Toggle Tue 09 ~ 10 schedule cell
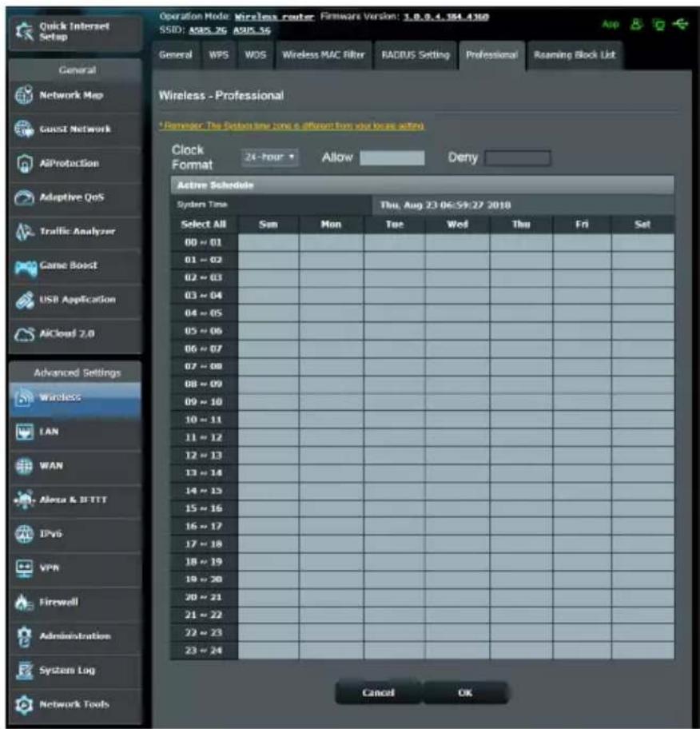This screenshot has width=700, height=729. point(394,402)
